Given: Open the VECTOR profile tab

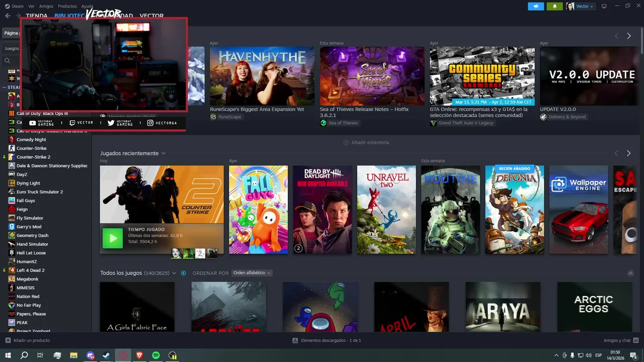Looking at the screenshot, I should tap(151, 16).
